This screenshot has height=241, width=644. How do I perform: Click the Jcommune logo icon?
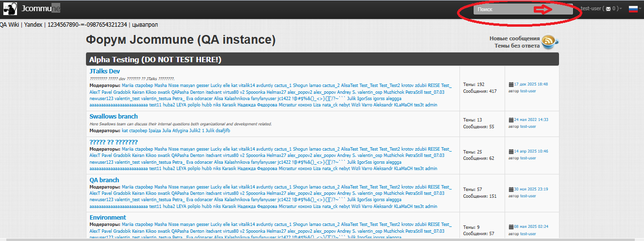pyautogui.click(x=10, y=9)
